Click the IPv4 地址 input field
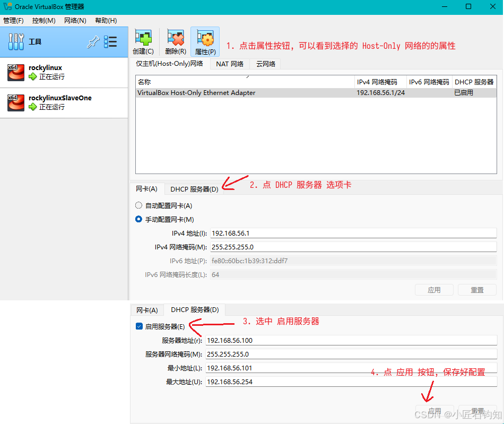Viewport: 504px width, 424px height. 353,233
